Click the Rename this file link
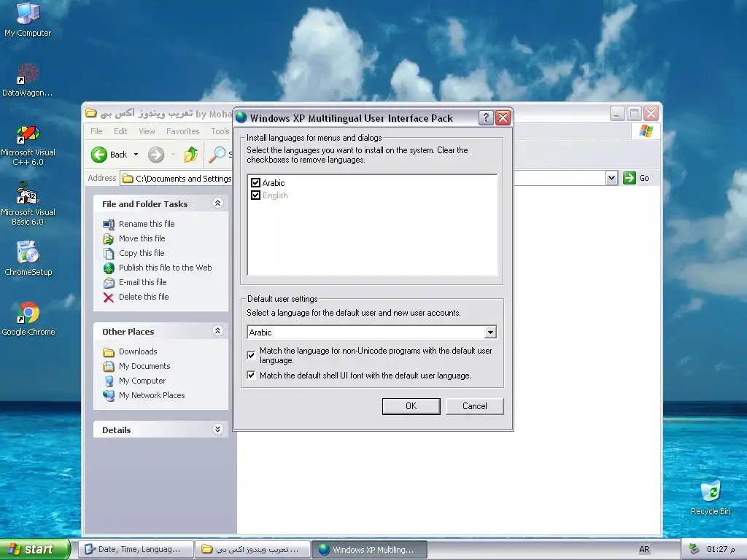The image size is (747, 560). tap(147, 224)
